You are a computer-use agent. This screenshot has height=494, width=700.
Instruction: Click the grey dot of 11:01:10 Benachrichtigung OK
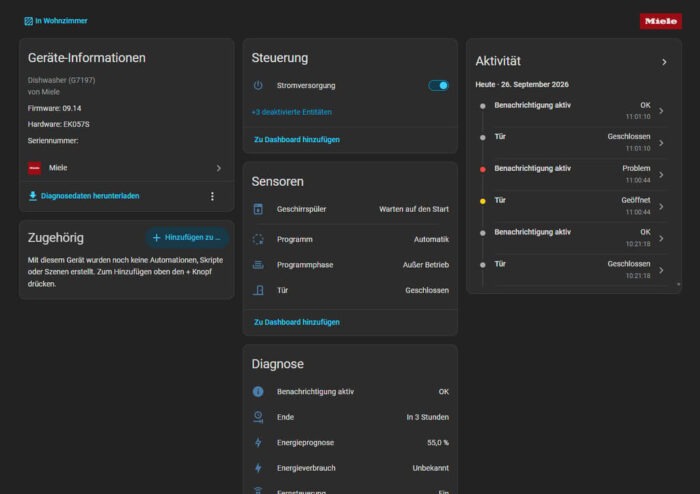483,106
